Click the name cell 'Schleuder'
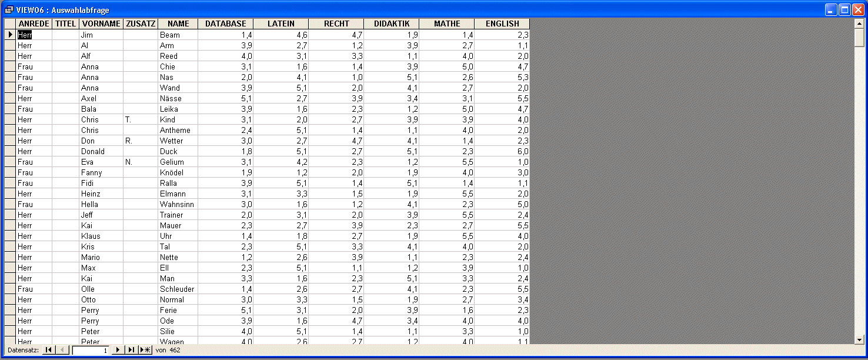Viewport: 868px width, 360px height. click(x=178, y=289)
